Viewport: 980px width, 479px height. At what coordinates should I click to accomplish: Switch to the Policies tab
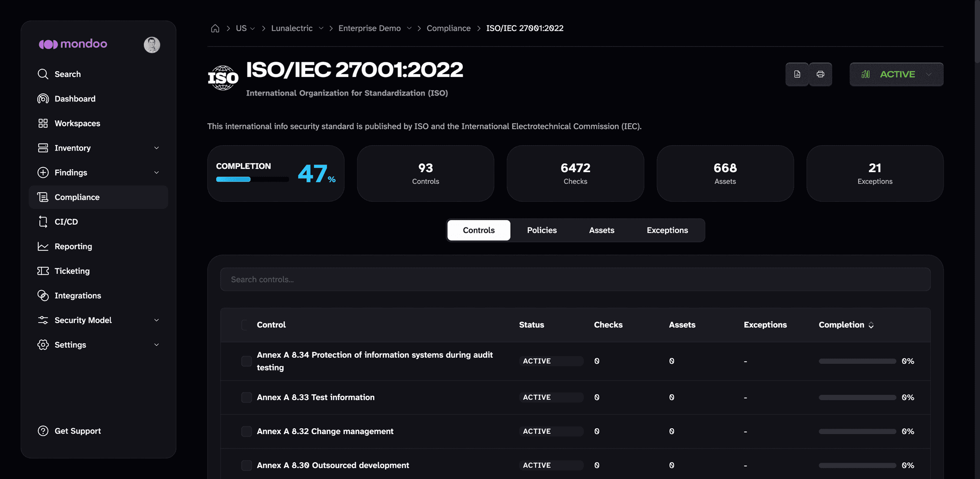coord(542,230)
